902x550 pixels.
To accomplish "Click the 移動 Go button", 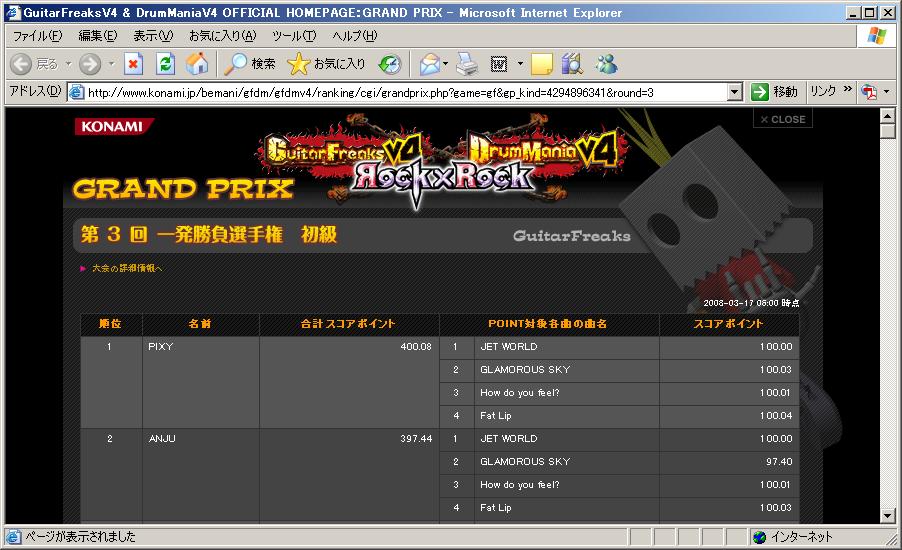I will [774, 92].
